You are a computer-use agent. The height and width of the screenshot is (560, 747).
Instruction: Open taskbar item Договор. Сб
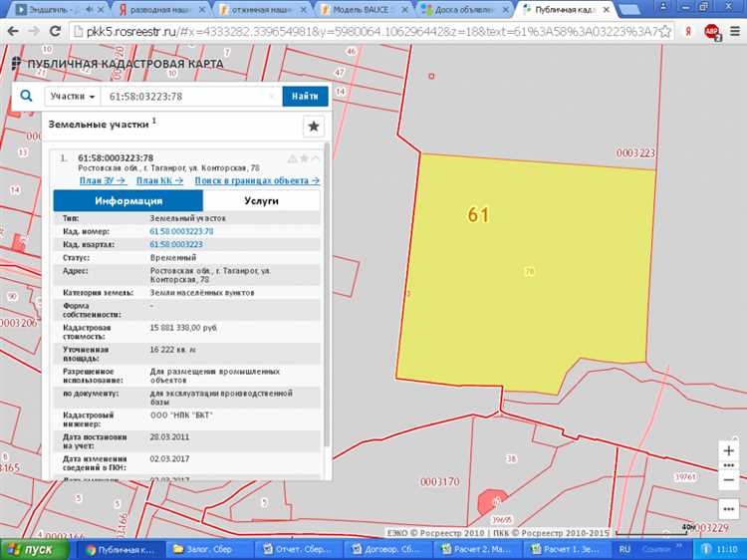click(x=387, y=549)
